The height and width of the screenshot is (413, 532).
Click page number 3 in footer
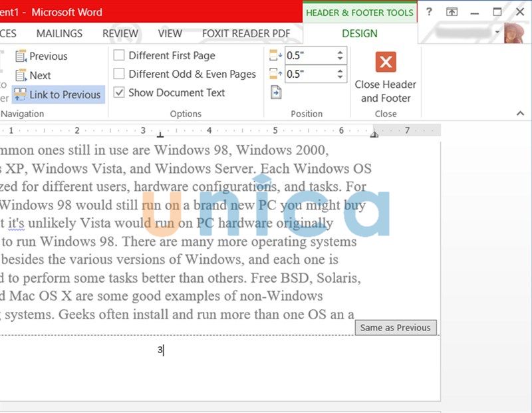(160, 350)
